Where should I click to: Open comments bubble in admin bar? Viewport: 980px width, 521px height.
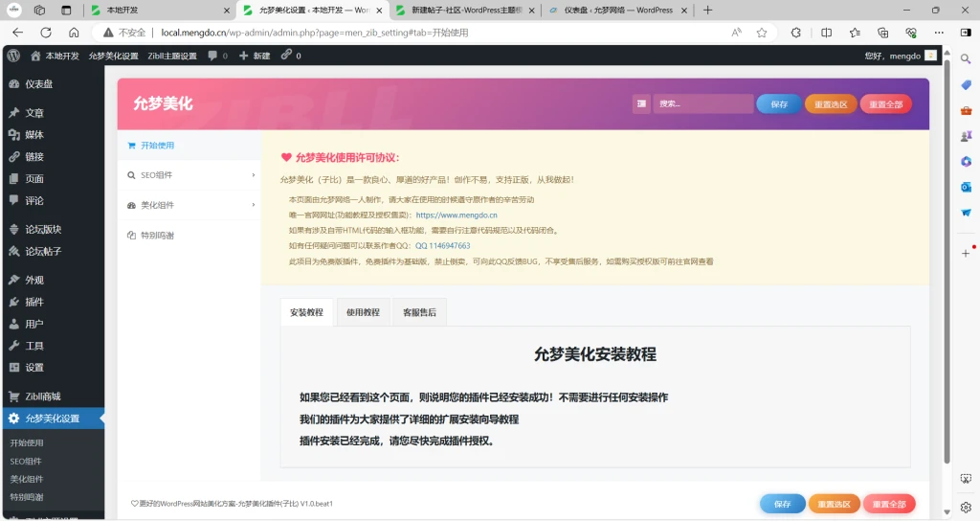point(217,56)
